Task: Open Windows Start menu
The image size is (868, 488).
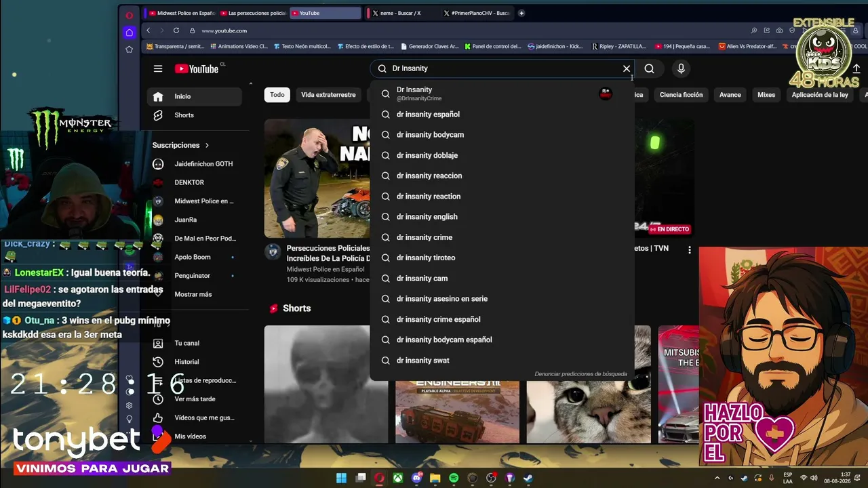Action: point(342,478)
